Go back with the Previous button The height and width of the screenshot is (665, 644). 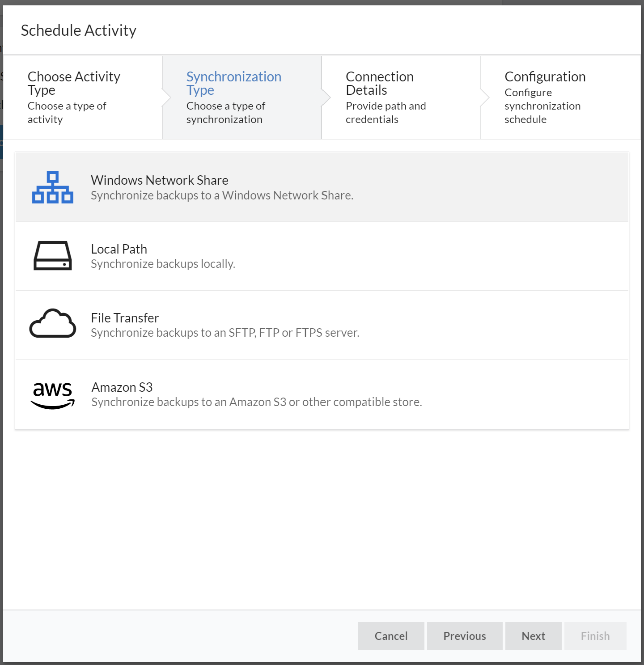tap(464, 636)
